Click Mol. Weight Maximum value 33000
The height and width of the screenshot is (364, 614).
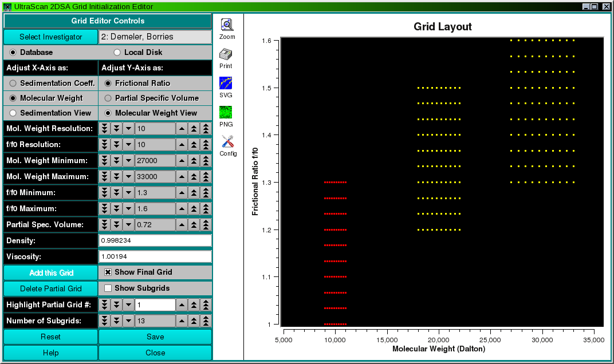pos(155,176)
